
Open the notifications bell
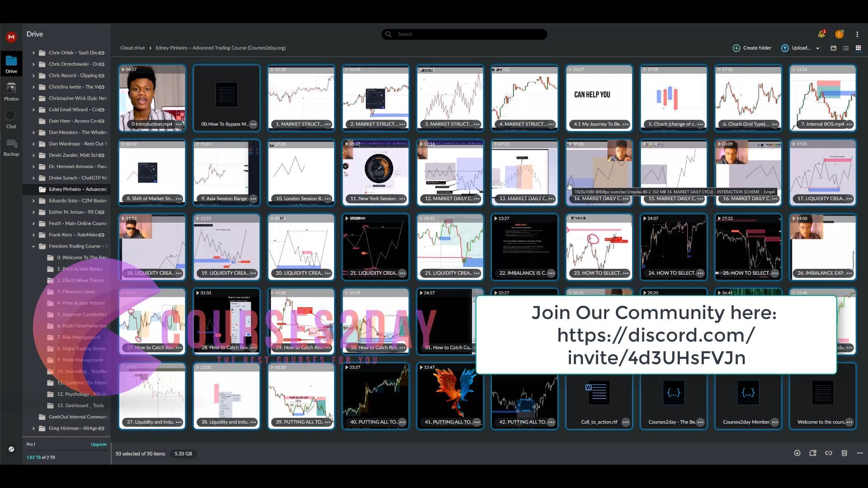pos(821,34)
